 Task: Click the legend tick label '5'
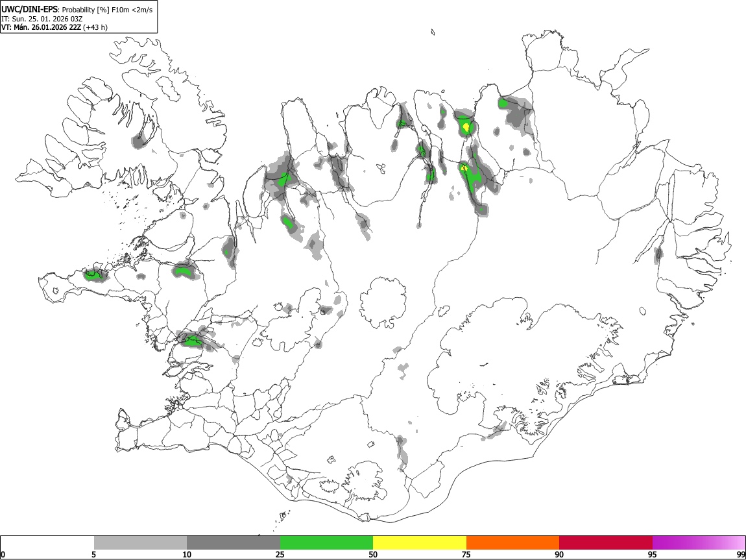[93, 554]
